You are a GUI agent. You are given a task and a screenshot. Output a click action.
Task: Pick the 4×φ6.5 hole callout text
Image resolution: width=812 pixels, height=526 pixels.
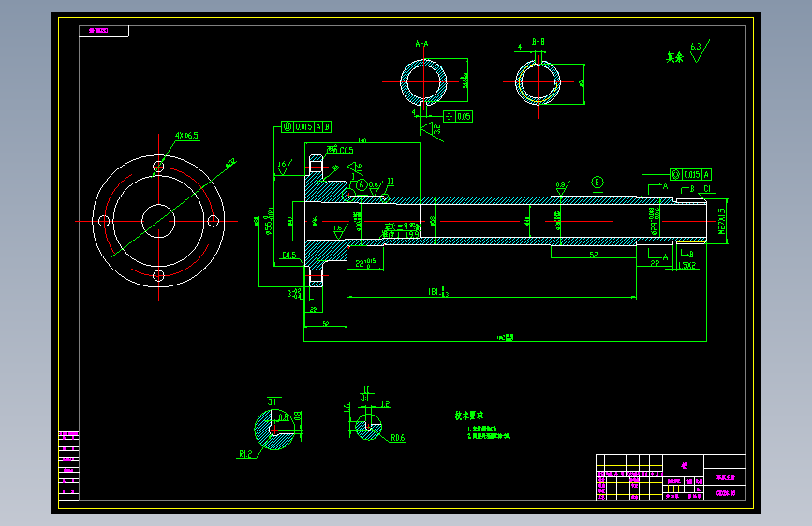pos(186,136)
